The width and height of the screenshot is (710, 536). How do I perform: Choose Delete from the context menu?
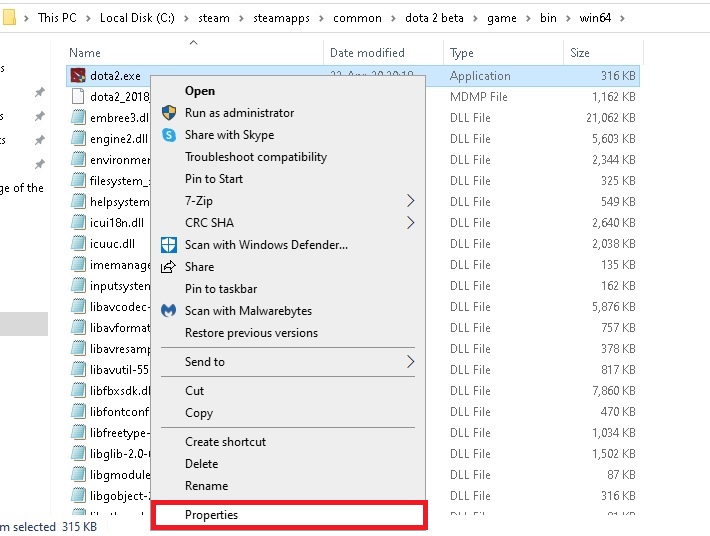(x=288, y=464)
